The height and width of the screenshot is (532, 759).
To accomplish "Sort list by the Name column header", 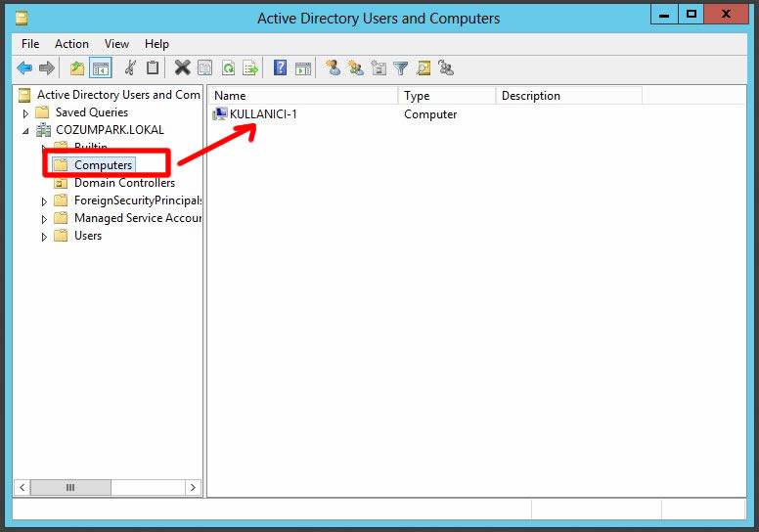I will (x=303, y=96).
